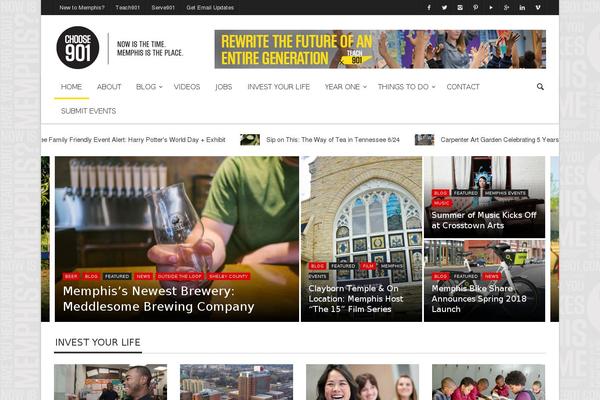Open the Google Plus icon

click(x=507, y=8)
